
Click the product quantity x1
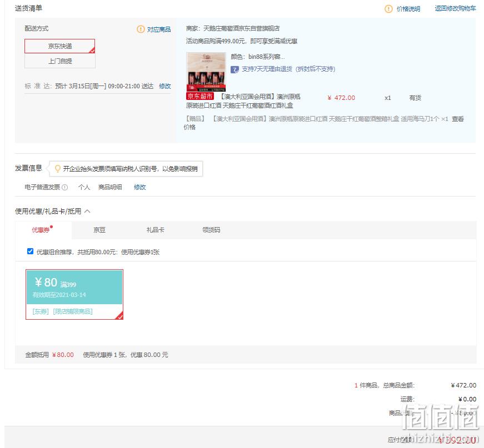[x=388, y=98]
